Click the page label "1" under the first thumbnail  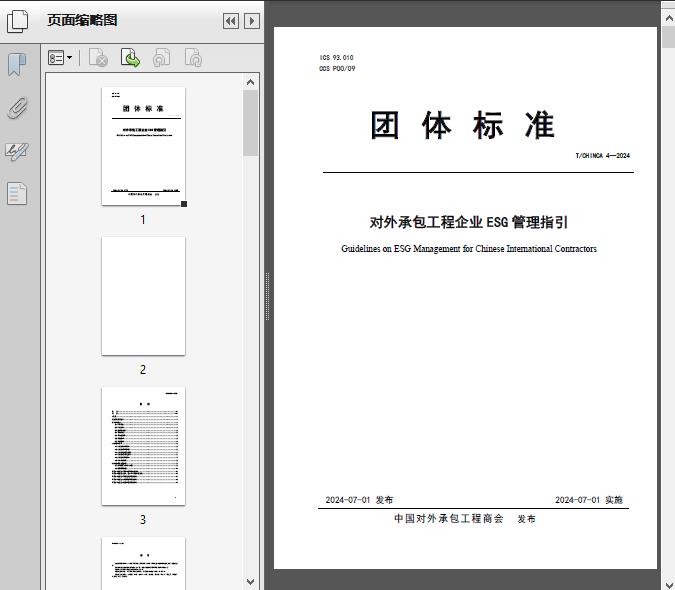click(x=143, y=220)
